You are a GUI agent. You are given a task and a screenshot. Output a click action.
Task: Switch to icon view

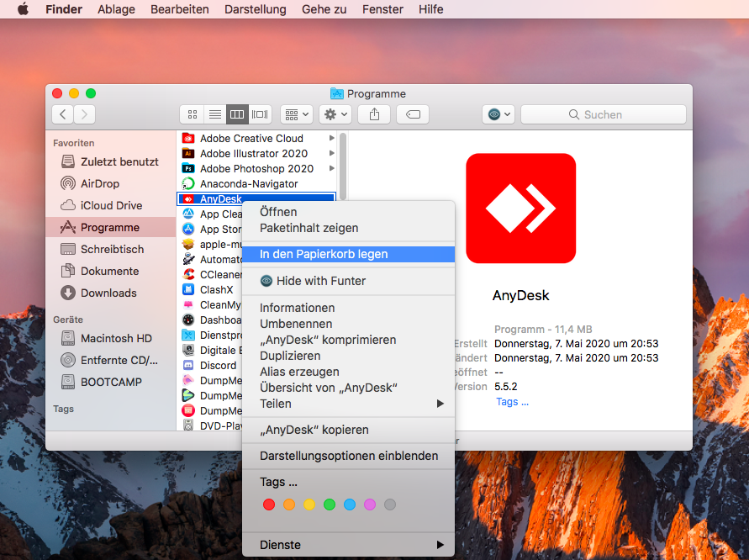click(x=192, y=114)
